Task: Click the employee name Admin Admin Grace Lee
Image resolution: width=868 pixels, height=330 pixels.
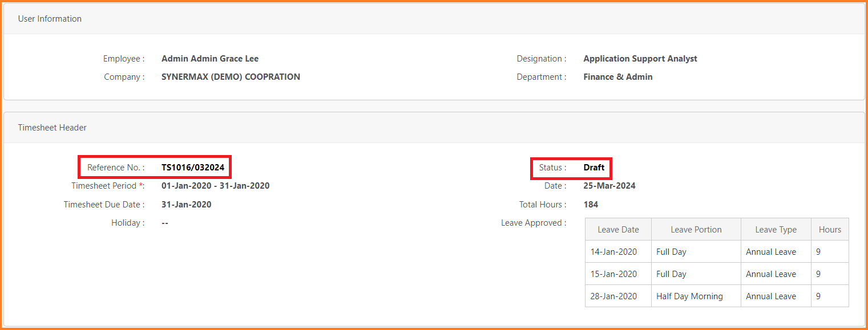Action: [x=210, y=59]
